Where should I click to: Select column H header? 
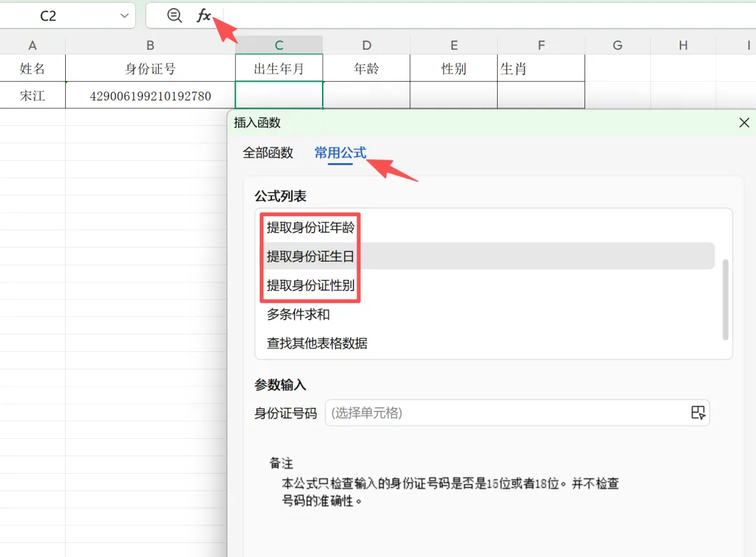[x=683, y=45]
